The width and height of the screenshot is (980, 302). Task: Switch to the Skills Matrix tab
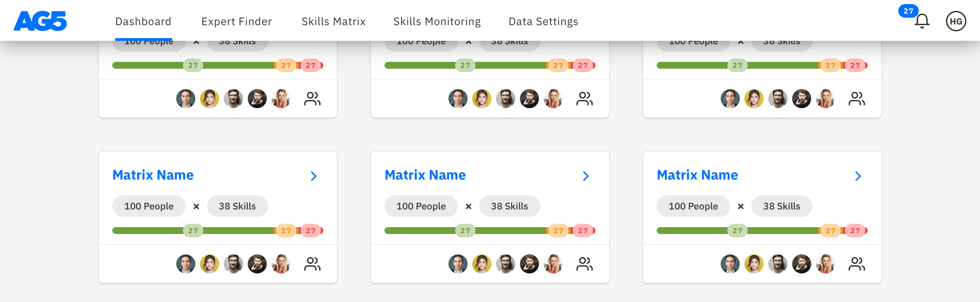pyautogui.click(x=333, y=21)
